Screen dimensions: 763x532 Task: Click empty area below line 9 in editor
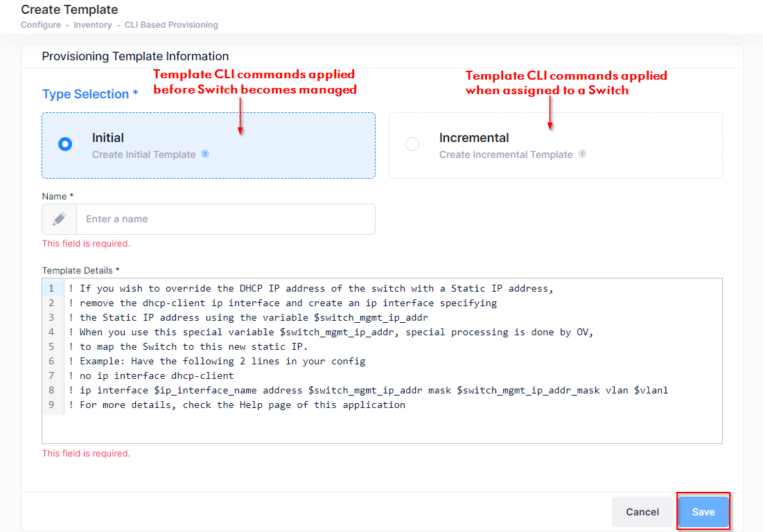point(381,426)
